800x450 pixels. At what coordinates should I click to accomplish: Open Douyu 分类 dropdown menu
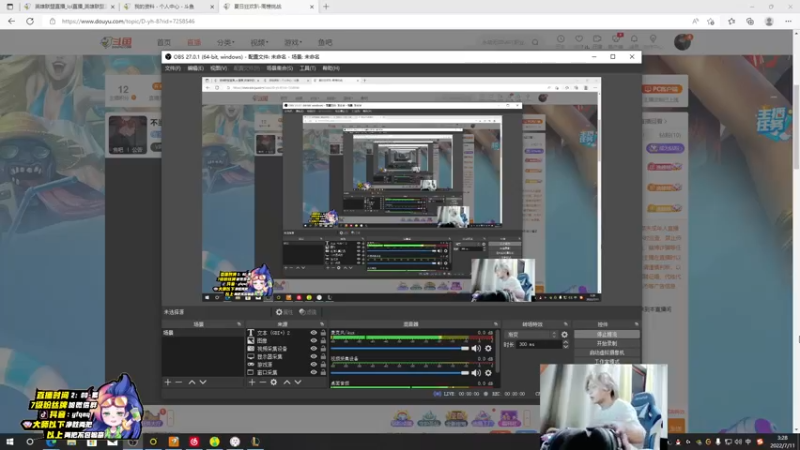click(x=225, y=42)
